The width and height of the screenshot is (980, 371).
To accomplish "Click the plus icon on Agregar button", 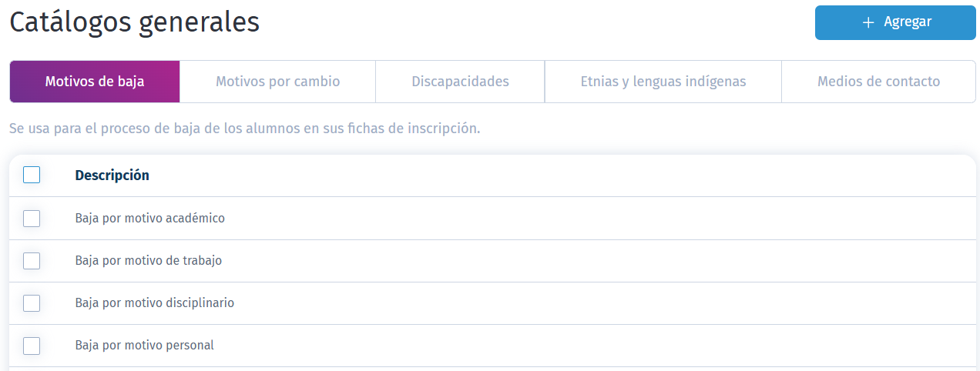I will [x=868, y=22].
